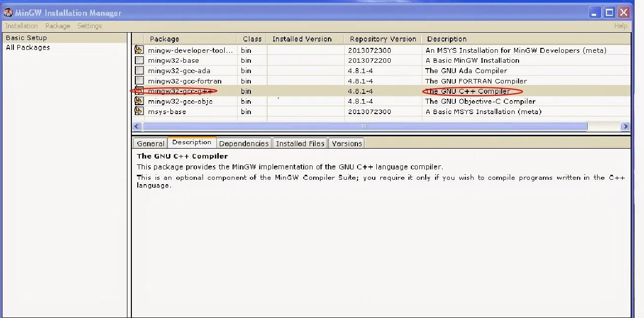Click the Repository Version column header
Image resolution: width=644 pixels, height=318 pixels.
pos(383,39)
